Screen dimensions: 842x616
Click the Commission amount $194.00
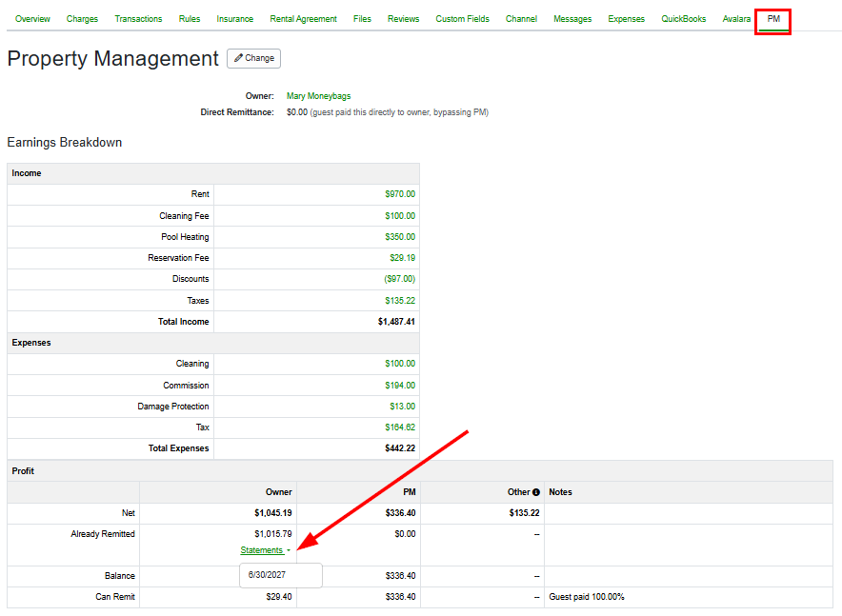[x=400, y=386]
